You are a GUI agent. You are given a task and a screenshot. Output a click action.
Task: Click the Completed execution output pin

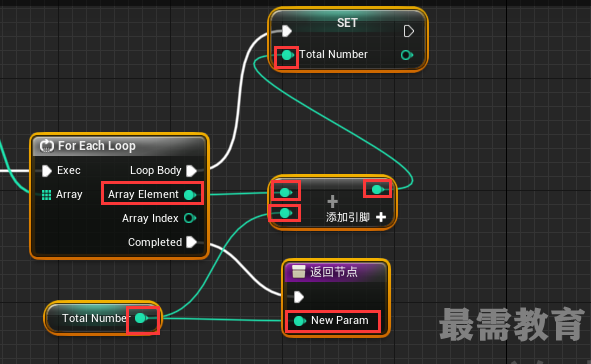tap(191, 242)
